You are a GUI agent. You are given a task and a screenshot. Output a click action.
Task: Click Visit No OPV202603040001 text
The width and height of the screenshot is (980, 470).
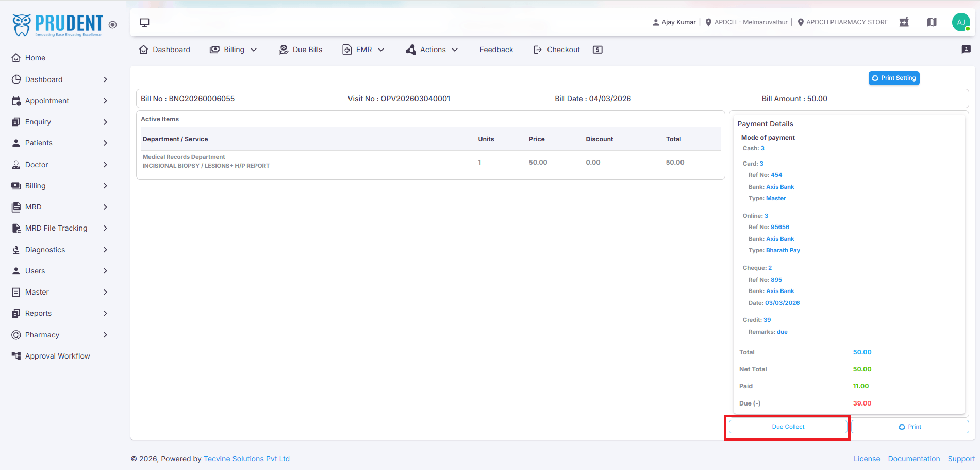point(399,99)
